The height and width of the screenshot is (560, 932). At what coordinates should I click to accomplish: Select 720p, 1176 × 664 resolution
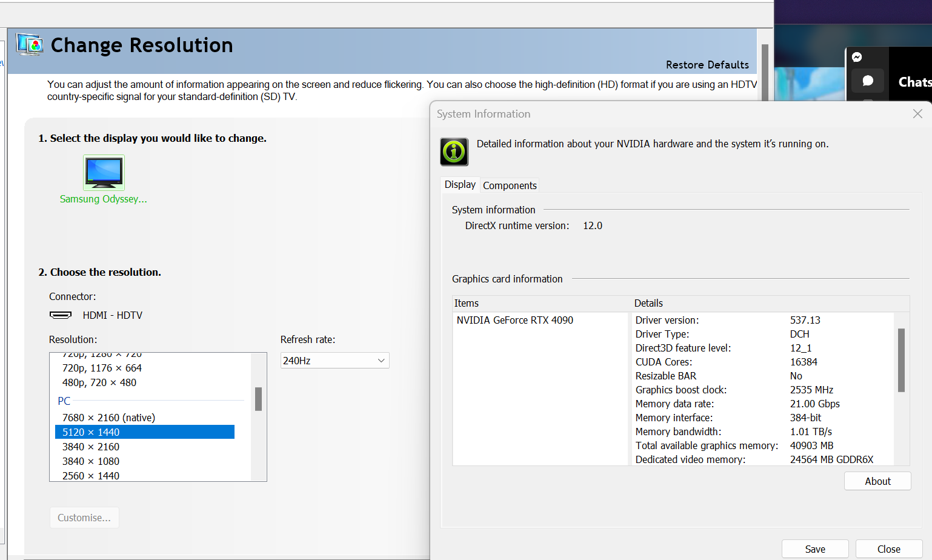pos(145,368)
